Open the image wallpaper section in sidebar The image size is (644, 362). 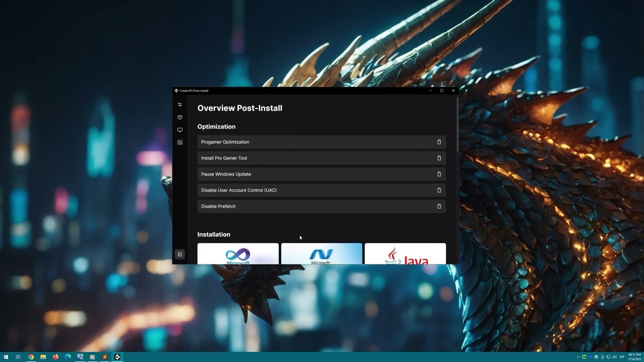click(180, 142)
